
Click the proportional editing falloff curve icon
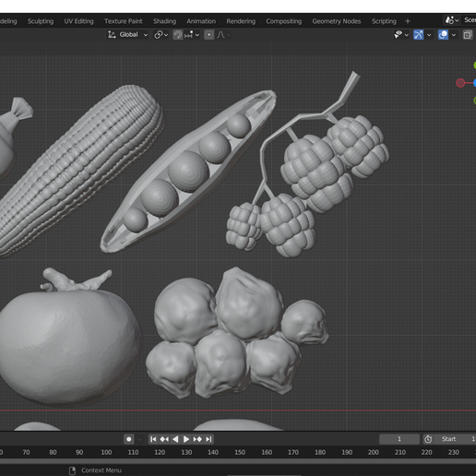[220, 35]
